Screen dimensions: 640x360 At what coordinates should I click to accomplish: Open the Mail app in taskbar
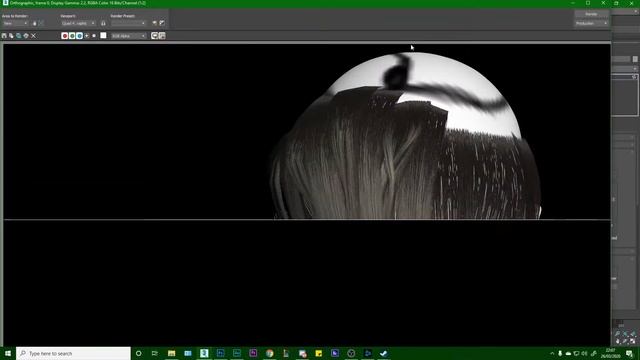click(188, 353)
